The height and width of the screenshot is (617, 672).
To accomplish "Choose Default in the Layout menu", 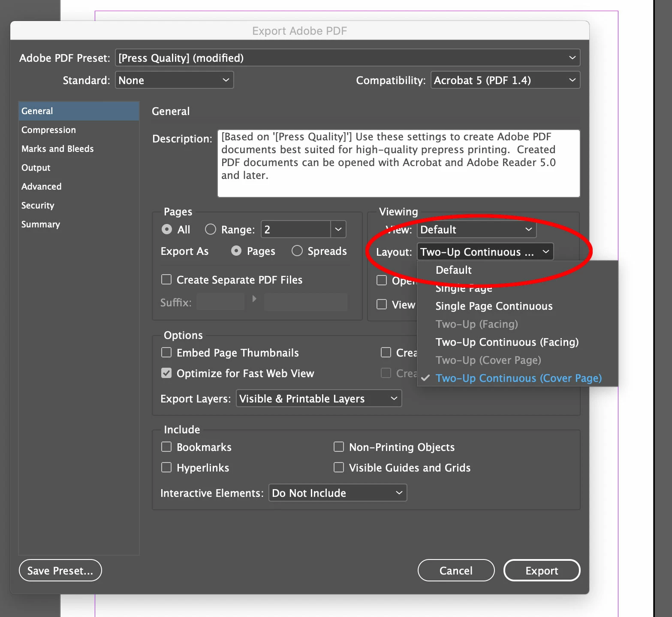I will (518, 270).
